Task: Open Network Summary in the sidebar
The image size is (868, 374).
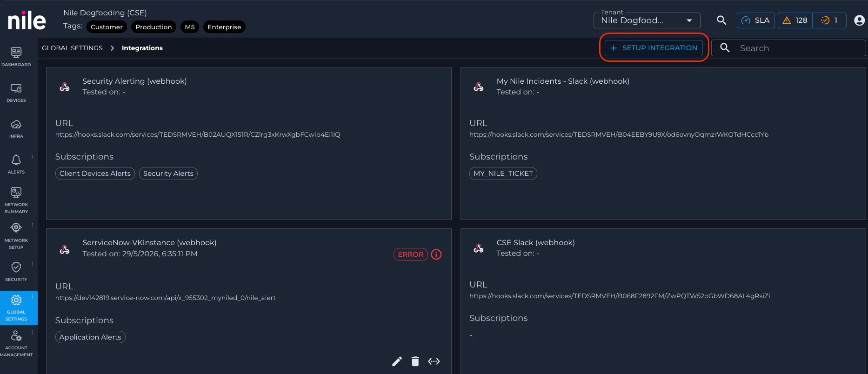Action: coord(16,200)
